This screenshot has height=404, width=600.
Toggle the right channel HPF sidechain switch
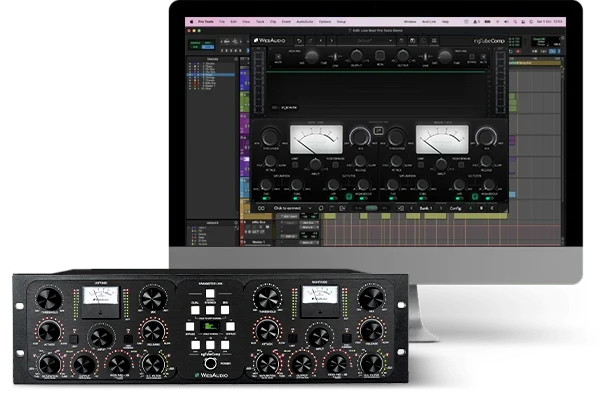458,198
